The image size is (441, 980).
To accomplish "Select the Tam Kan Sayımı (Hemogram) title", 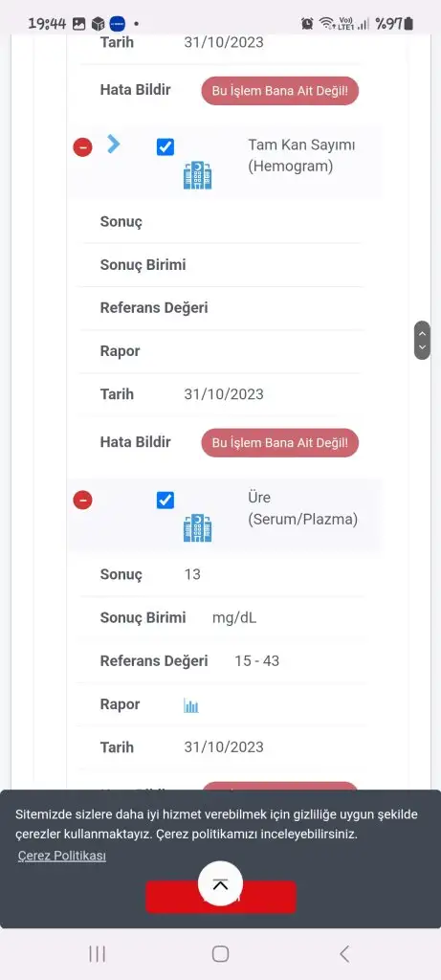I will [x=301, y=156].
